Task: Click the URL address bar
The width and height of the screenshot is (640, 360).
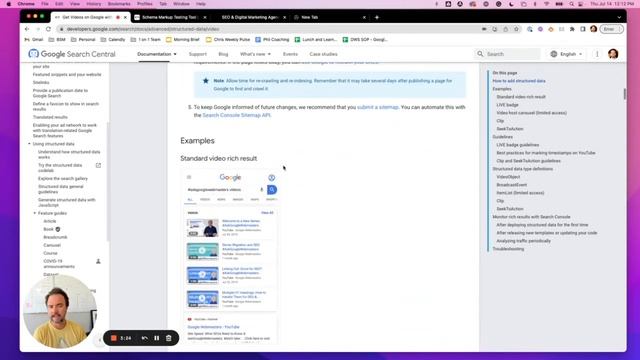Action: coord(269,29)
